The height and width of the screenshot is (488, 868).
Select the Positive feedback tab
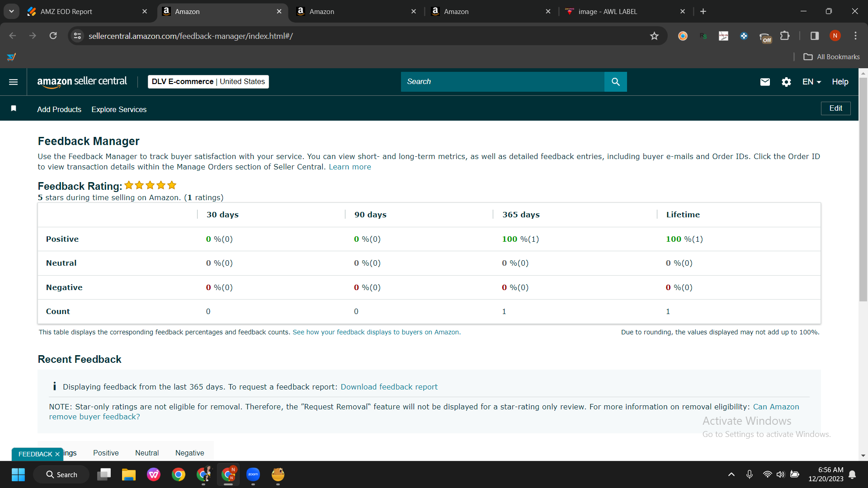click(106, 453)
